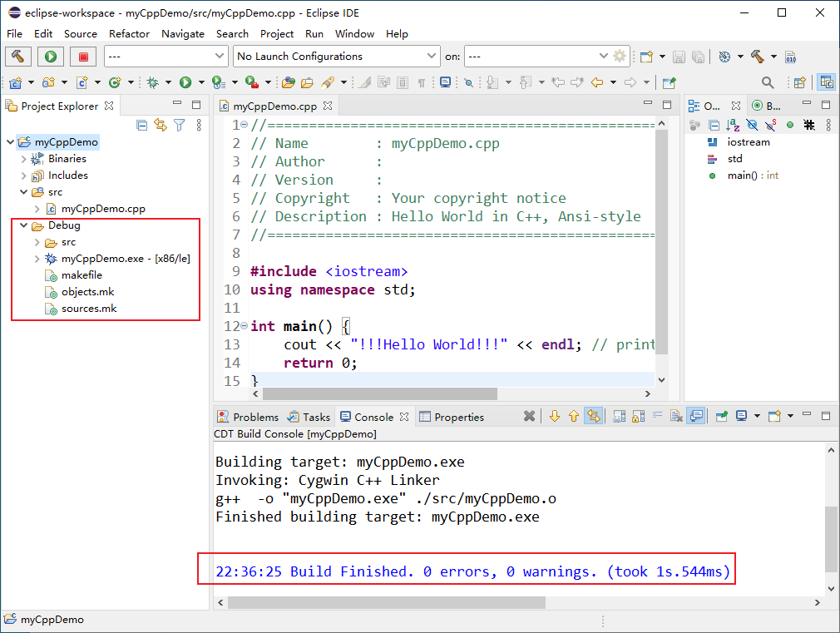Select myCppDemo.cpp in Project Explorer
This screenshot has width=840, height=633.
pyautogui.click(x=103, y=209)
